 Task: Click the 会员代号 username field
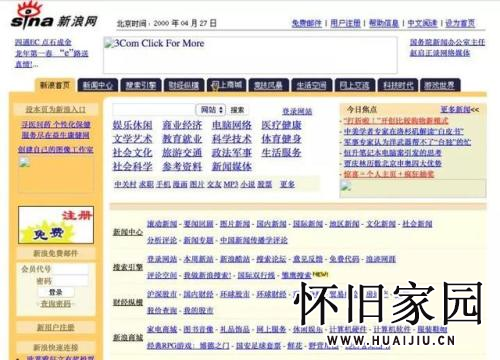(x=53, y=269)
